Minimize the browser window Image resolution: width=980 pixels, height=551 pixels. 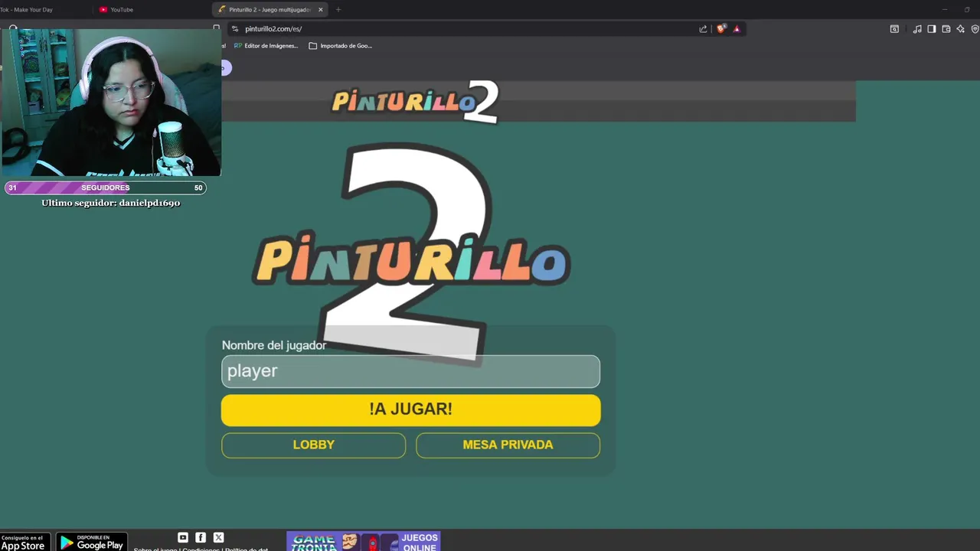coord(945,10)
